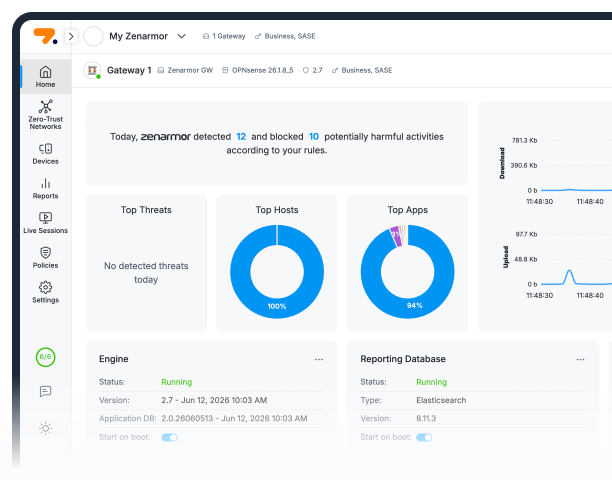612x480 pixels.
Task: Click Zenarmor GW label
Action: (x=185, y=70)
